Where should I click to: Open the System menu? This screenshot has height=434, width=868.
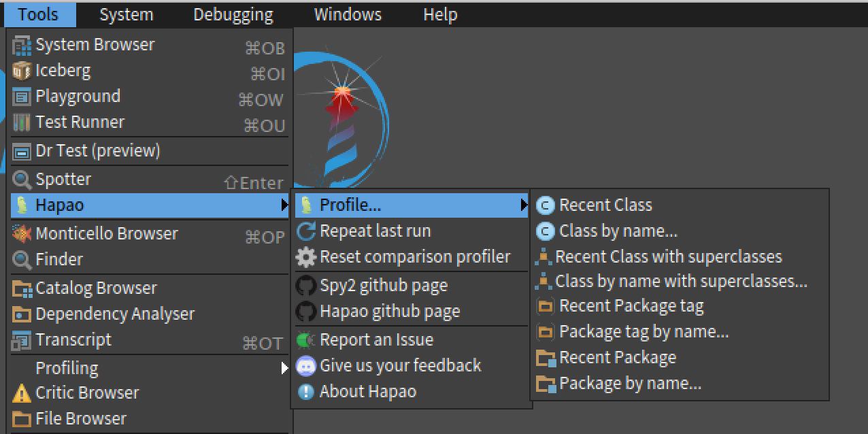tap(127, 14)
